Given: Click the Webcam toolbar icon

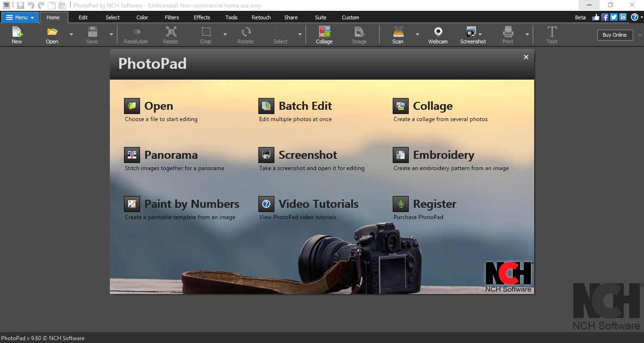Looking at the screenshot, I should point(438,32).
